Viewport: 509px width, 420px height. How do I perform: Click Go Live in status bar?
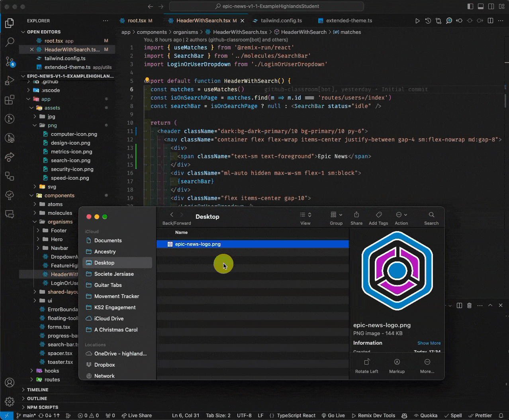click(x=333, y=416)
